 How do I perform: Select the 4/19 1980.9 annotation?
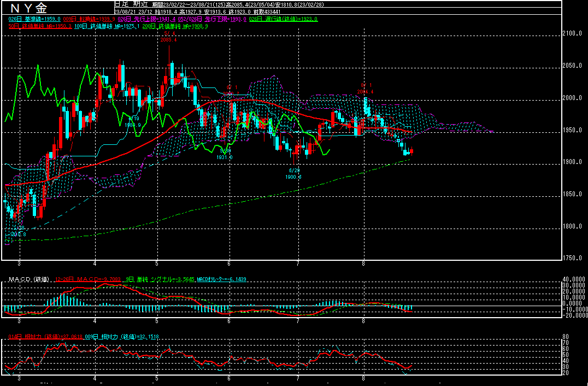(133, 122)
